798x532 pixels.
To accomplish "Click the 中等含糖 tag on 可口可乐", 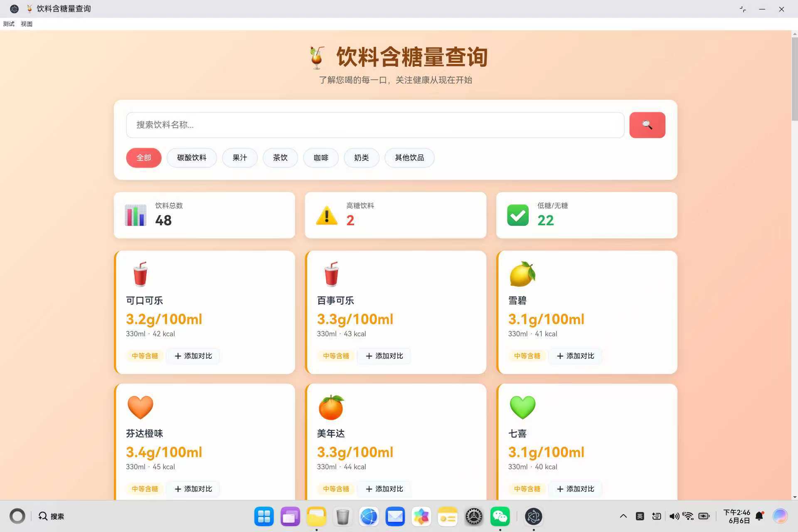I will point(145,356).
